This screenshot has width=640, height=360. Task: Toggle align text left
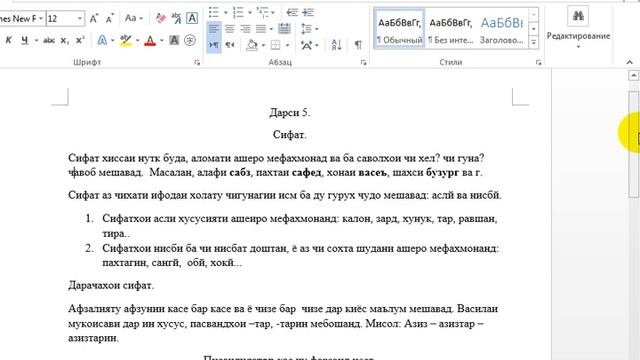coord(214,29)
